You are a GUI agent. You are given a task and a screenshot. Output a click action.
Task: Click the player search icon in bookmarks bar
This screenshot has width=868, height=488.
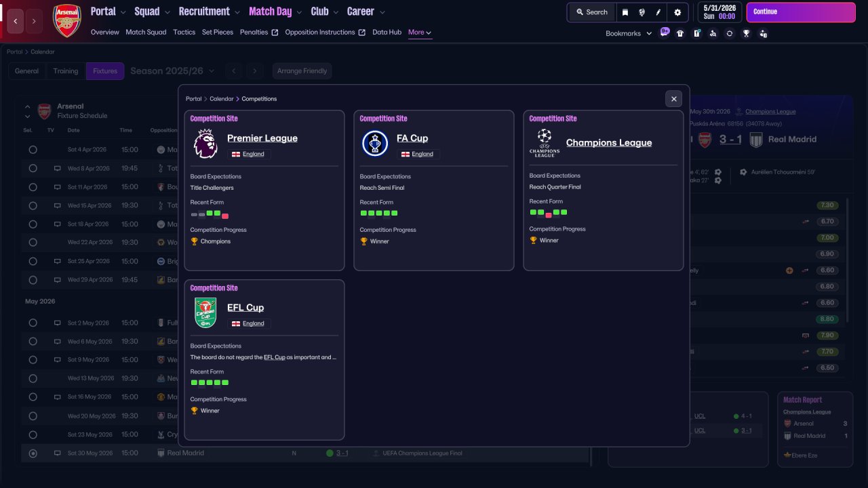point(713,33)
